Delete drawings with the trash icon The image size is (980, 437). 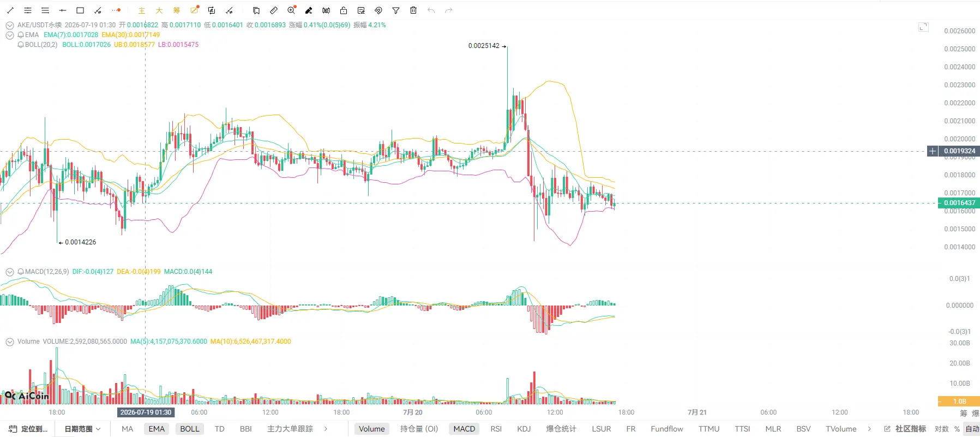(x=413, y=10)
